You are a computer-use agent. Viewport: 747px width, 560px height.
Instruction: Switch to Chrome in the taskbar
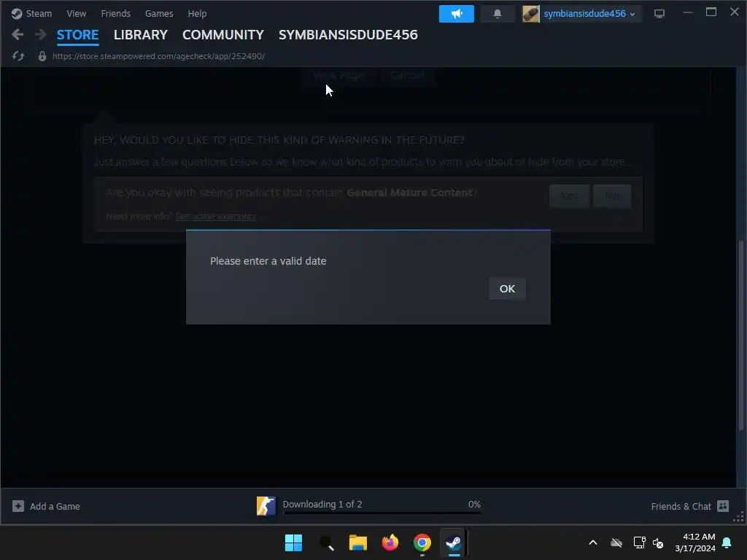(422, 542)
